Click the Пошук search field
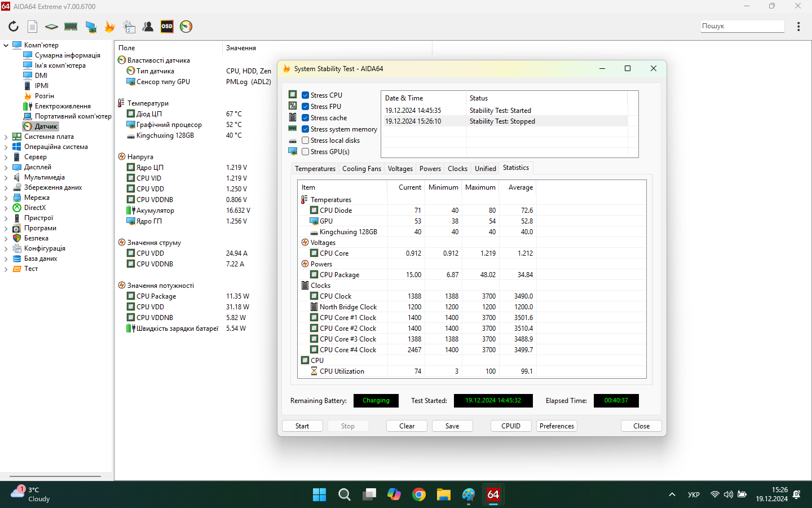Viewport: 812px width, 508px height. click(x=742, y=26)
